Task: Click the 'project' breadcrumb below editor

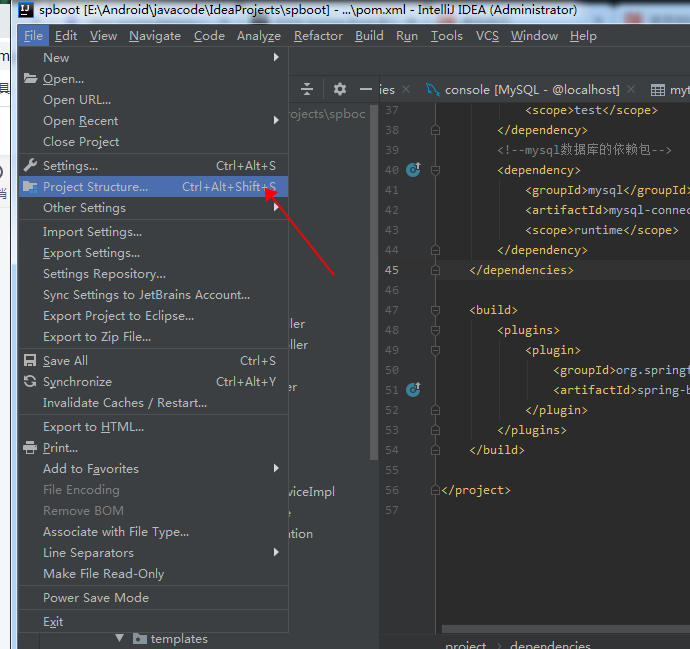Action: click(x=466, y=645)
